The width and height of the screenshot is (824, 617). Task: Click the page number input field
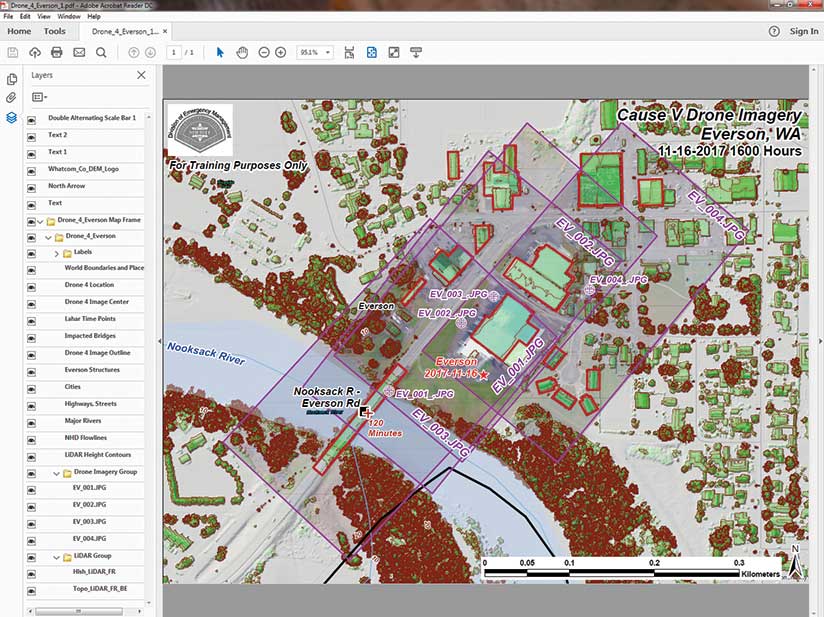[x=174, y=53]
